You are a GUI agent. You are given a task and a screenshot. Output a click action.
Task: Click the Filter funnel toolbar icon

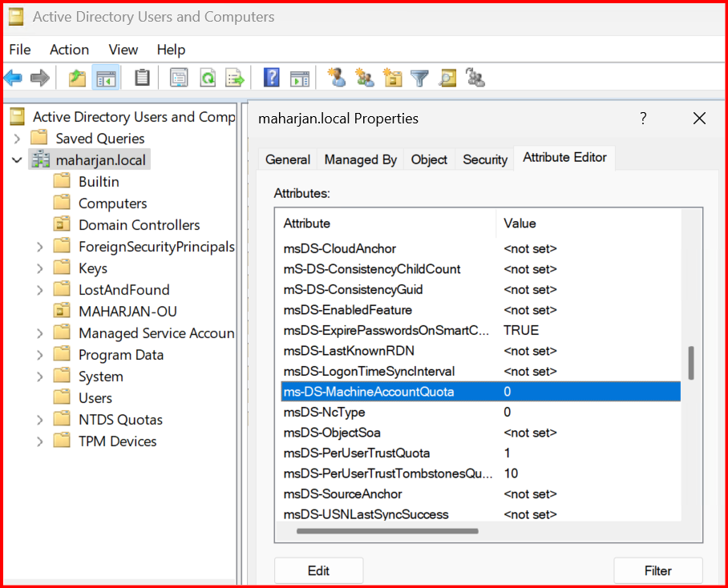point(419,78)
